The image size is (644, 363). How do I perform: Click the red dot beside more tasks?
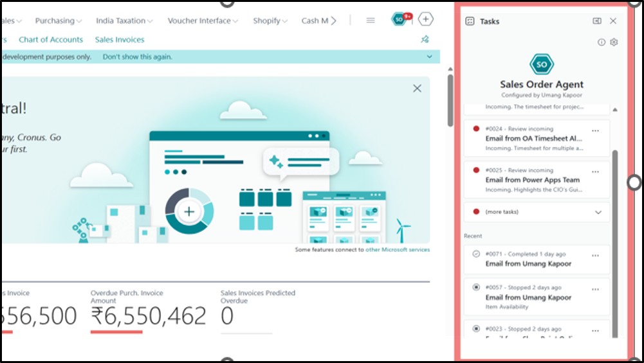point(476,211)
